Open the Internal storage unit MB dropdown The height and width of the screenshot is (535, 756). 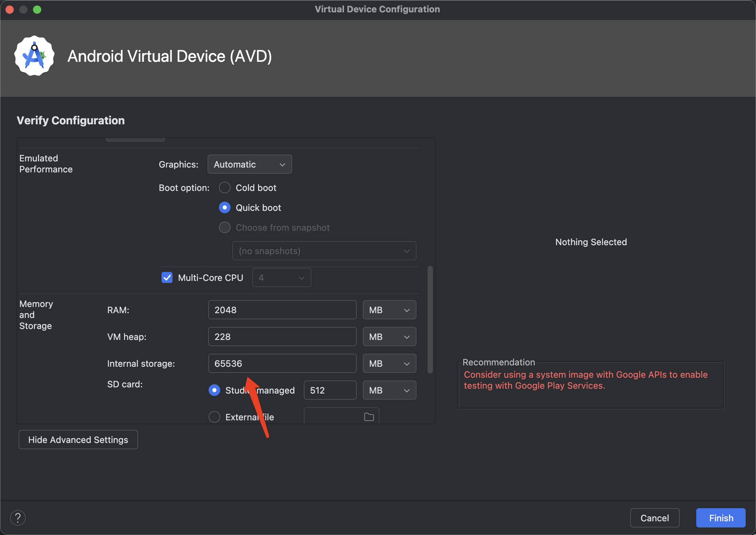[x=390, y=363]
